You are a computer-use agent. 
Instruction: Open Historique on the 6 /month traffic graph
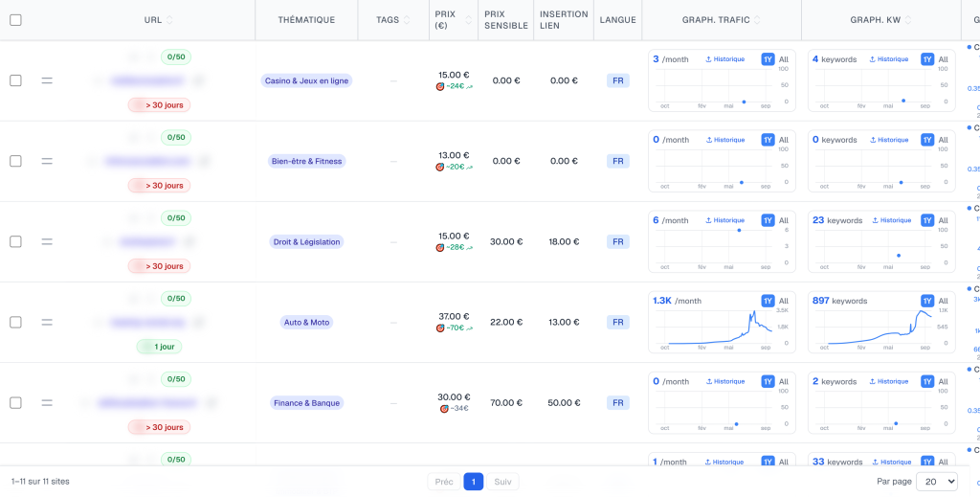tap(725, 220)
